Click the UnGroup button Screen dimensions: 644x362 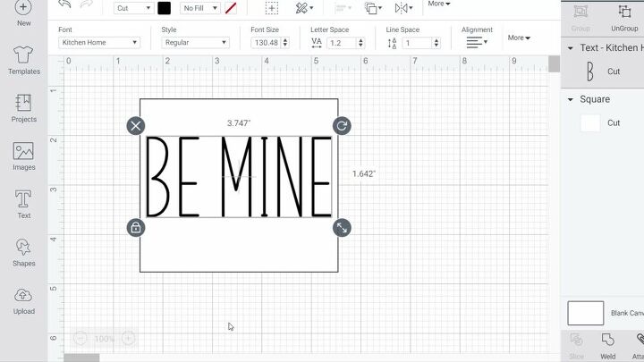pyautogui.click(x=624, y=17)
